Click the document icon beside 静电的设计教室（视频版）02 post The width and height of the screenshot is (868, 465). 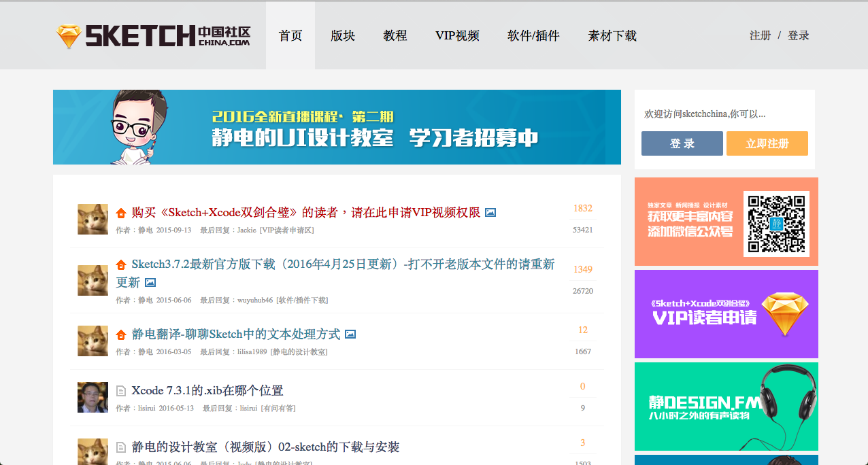(121, 447)
